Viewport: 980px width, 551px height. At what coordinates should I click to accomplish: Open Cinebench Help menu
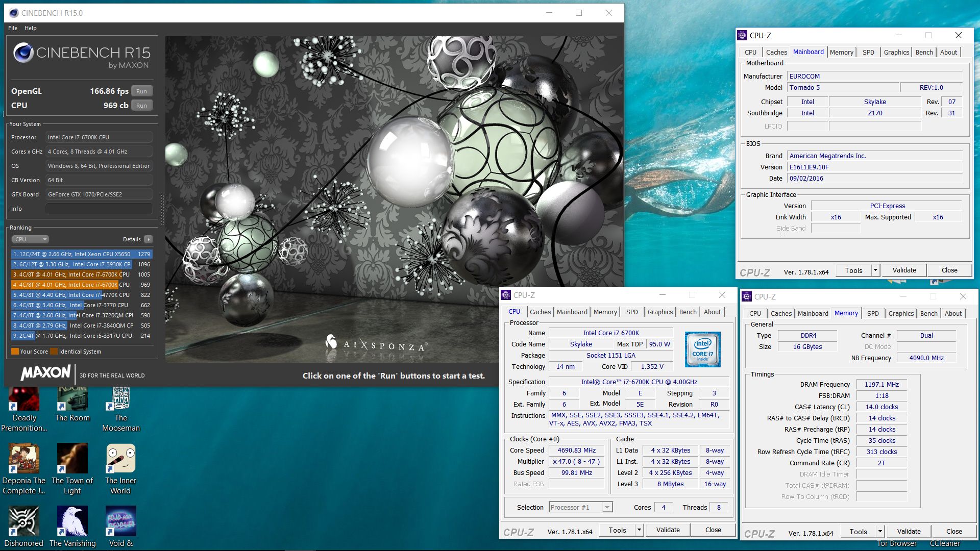coord(31,28)
